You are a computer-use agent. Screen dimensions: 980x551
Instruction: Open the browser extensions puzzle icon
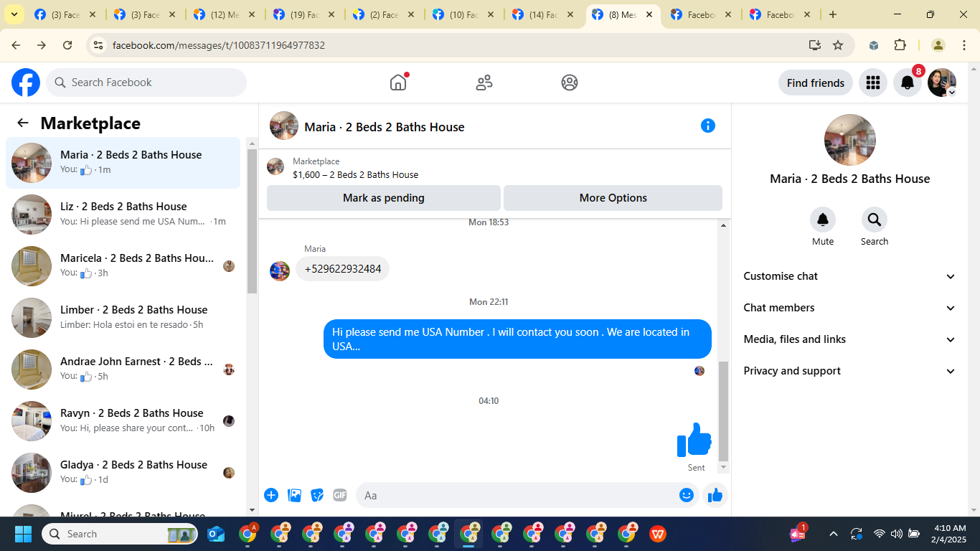pyautogui.click(x=900, y=45)
